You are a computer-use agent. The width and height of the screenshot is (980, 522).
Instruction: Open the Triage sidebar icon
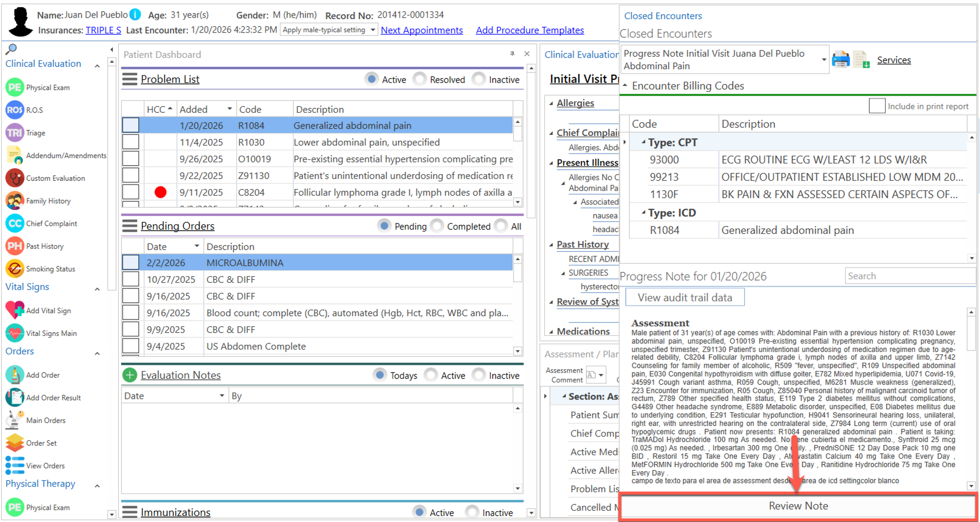pos(15,133)
